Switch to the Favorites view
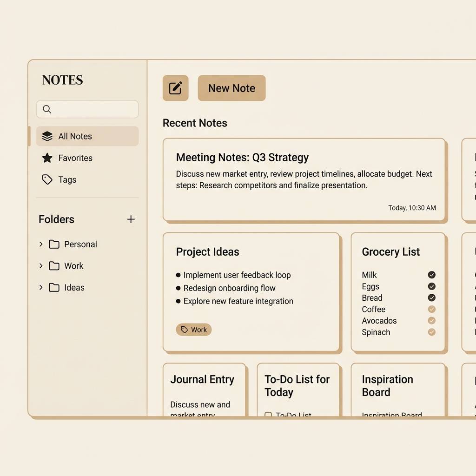 tap(74, 158)
